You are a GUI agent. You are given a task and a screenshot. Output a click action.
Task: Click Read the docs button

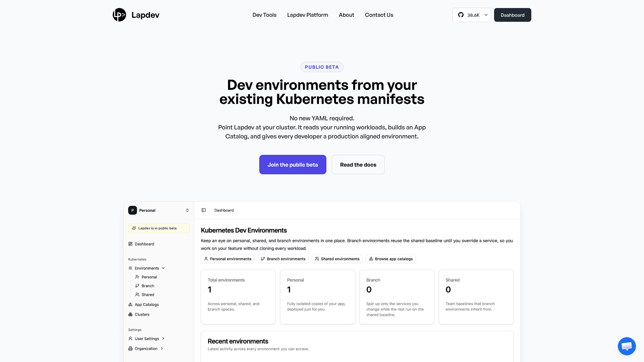[x=358, y=165]
